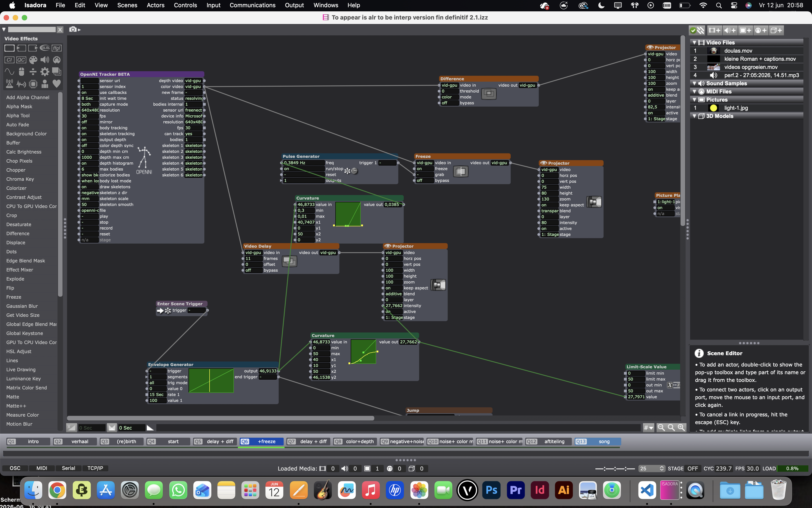812x508 pixels.
Task: Open the toolbox filter disclosure triangle
Action: pos(4,29)
